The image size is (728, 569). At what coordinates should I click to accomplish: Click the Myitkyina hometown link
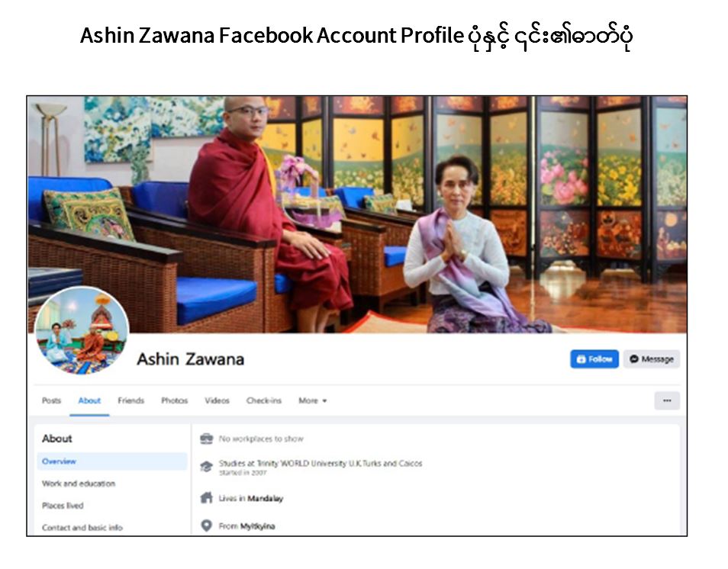point(258,526)
